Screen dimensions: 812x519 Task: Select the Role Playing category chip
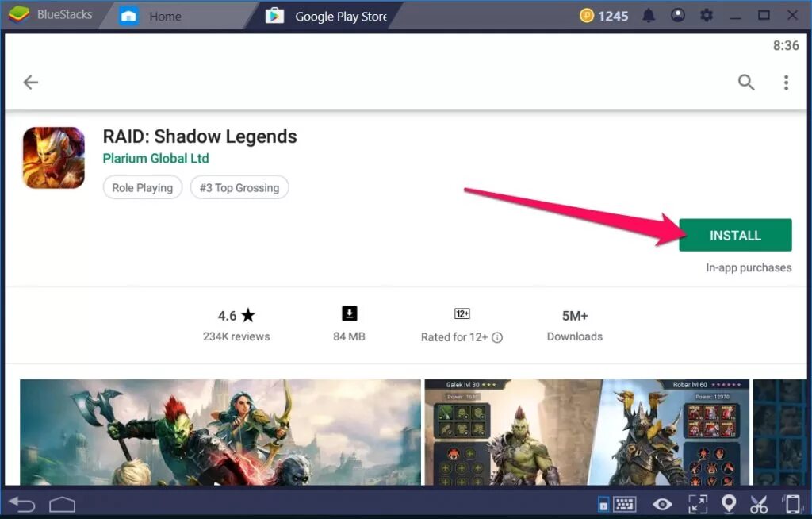143,188
